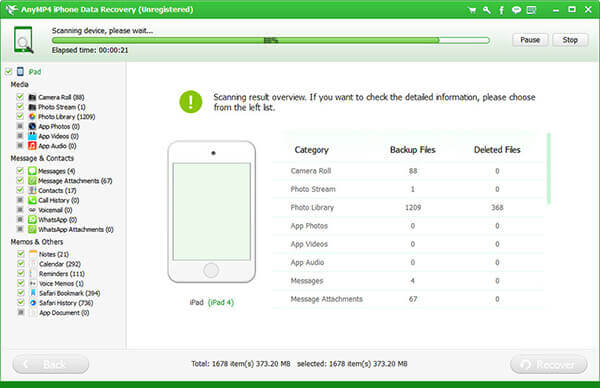Screen dimensions: 600x388
Task: Uncheck the Camera Roll checkbox
Action: tap(20, 97)
